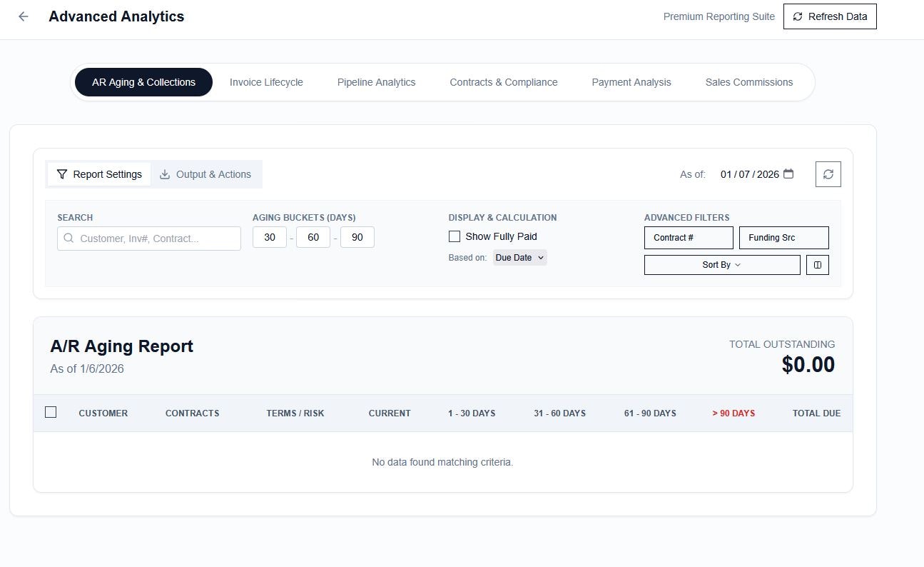The width and height of the screenshot is (924, 567).
Task: Select all rows with the header checkbox
Action: click(51, 412)
